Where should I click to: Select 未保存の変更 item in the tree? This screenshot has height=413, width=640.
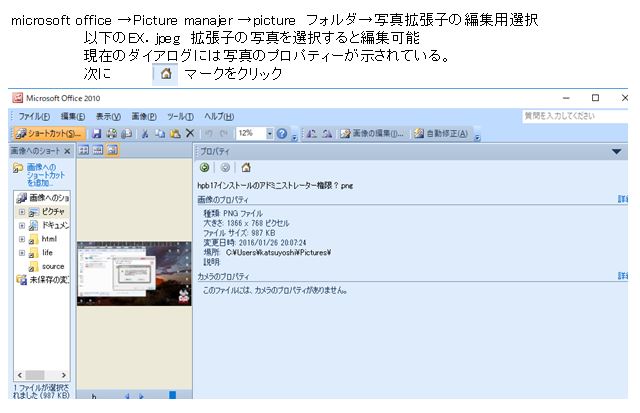tap(49, 280)
